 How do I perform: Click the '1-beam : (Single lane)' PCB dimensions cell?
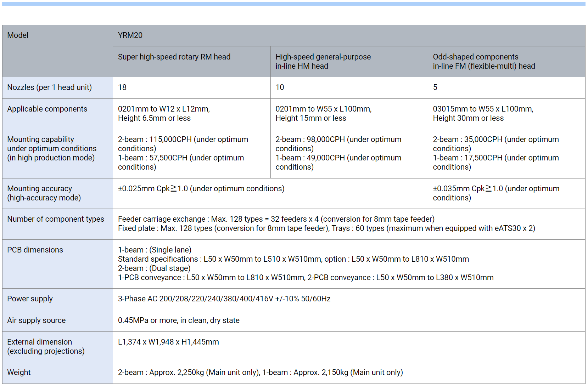coord(349,264)
